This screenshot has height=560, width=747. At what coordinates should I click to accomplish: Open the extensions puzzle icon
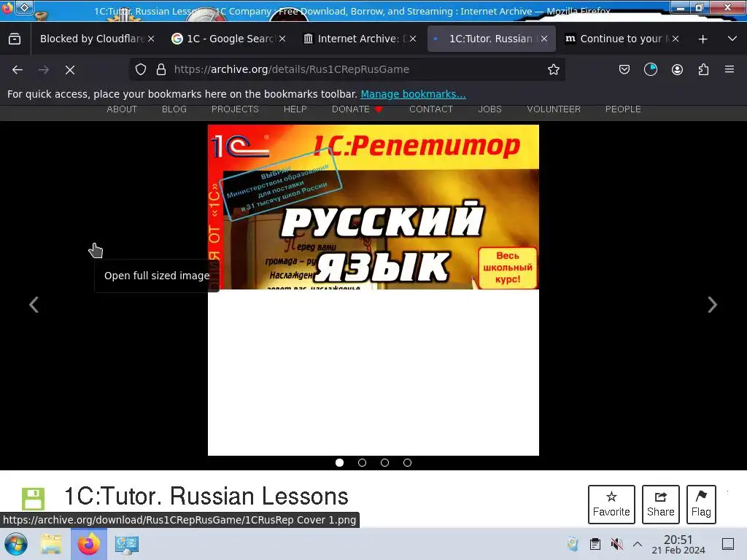704,69
